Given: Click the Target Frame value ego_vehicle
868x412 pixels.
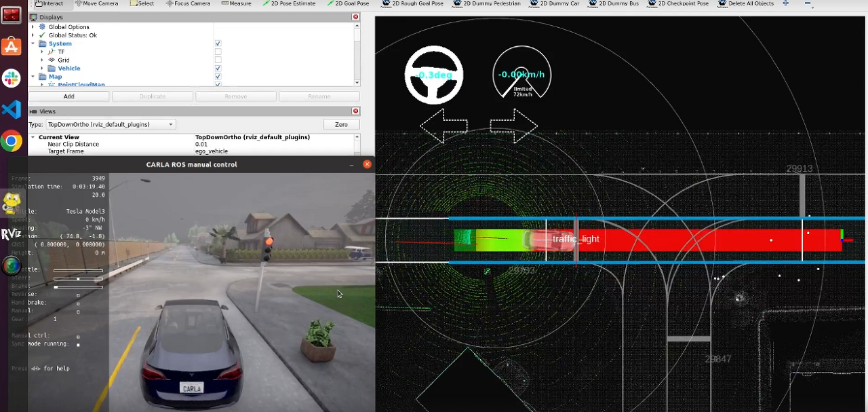Looking at the screenshot, I should [212, 151].
